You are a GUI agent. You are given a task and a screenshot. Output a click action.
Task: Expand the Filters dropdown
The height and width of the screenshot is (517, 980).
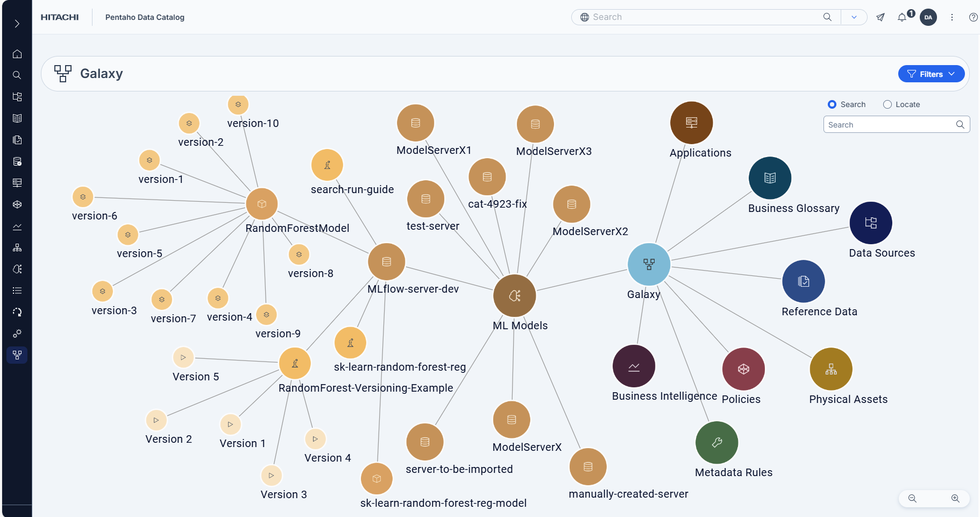pos(931,74)
